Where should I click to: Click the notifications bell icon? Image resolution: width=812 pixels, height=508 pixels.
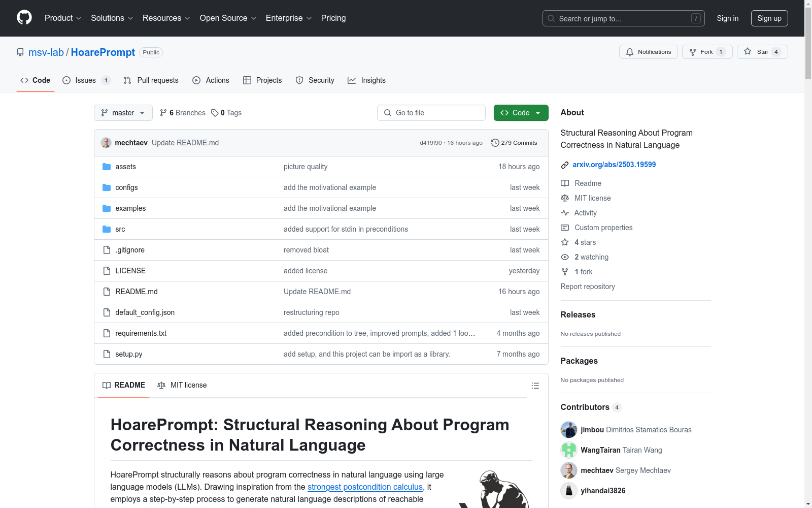pos(630,52)
